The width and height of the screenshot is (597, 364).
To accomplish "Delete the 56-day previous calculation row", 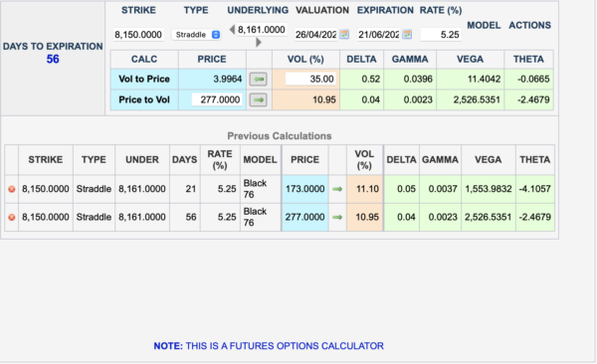I will click(x=12, y=217).
